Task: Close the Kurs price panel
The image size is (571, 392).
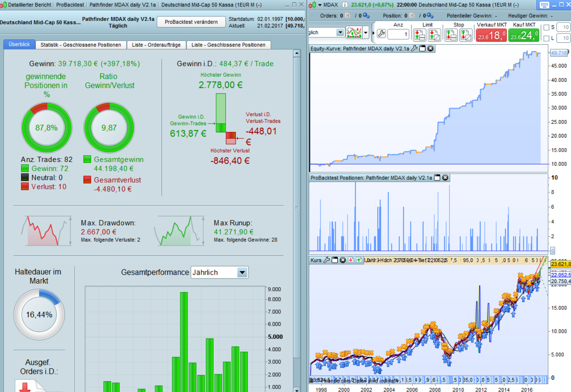Action: click(x=343, y=260)
